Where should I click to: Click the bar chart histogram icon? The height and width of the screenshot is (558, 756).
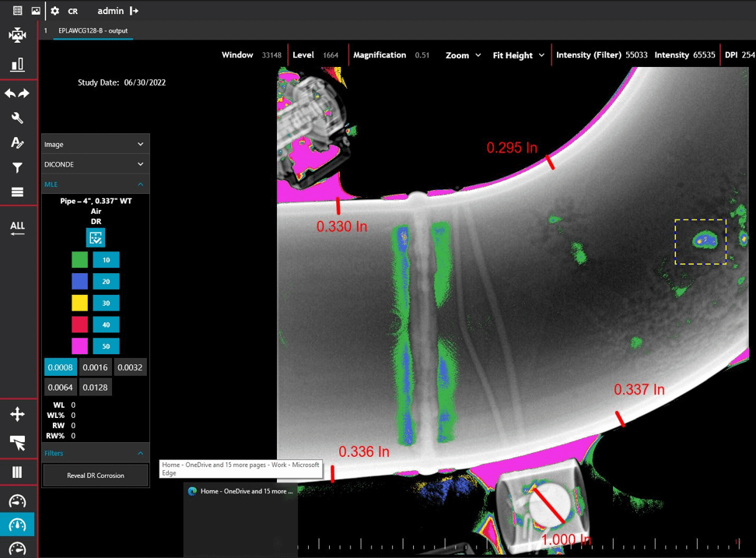pos(17,65)
